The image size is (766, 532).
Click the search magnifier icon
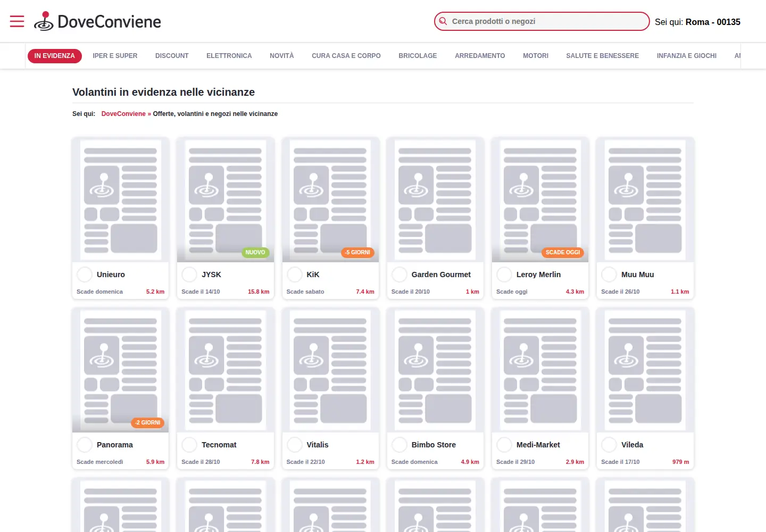(443, 21)
